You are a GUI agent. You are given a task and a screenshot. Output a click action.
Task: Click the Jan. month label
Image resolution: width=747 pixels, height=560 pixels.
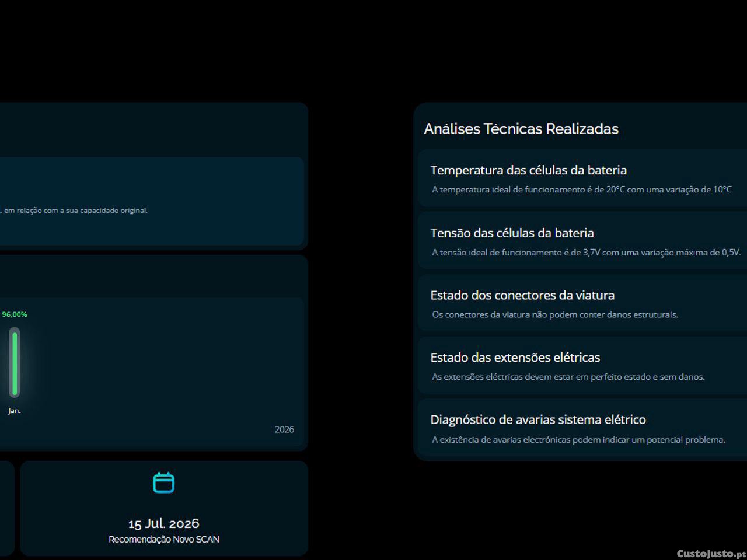(14, 411)
